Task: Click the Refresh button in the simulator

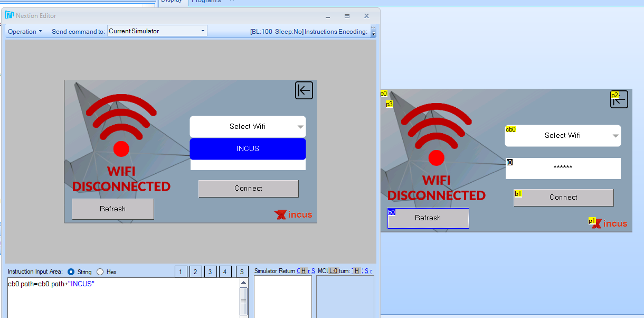Action: pyautogui.click(x=113, y=209)
